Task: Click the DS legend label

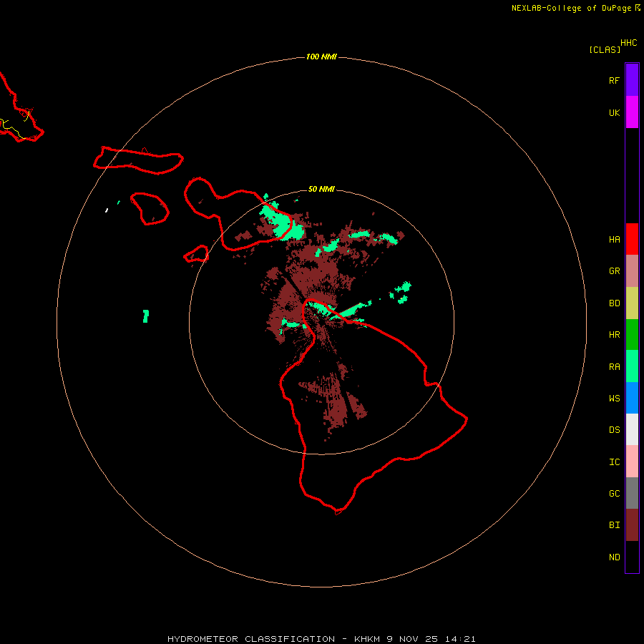Action: (614, 430)
